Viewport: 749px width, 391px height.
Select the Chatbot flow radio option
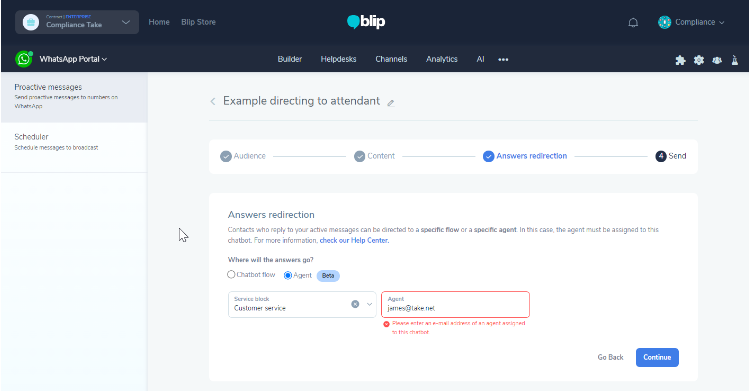click(x=231, y=275)
